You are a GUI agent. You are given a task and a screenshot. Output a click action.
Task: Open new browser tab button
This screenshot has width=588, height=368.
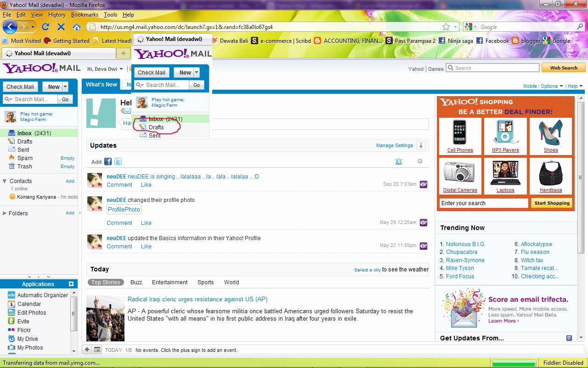tap(123, 53)
